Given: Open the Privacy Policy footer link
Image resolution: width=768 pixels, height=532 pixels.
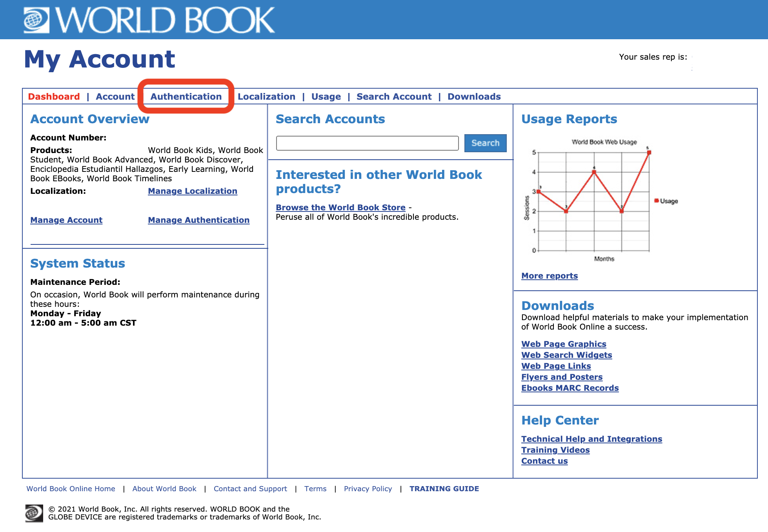Looking at the screenshot, I should coord(368,489).
